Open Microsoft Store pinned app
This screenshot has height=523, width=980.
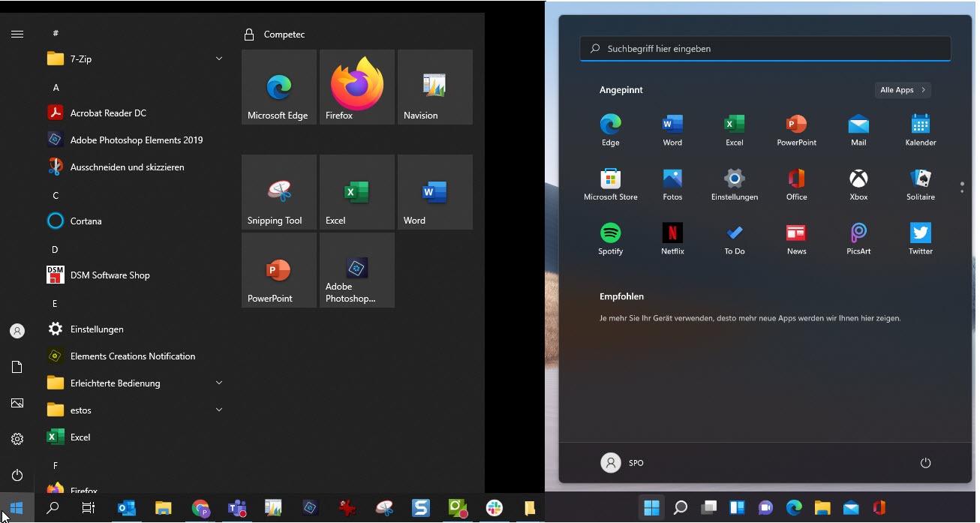[x=610, y=185]
